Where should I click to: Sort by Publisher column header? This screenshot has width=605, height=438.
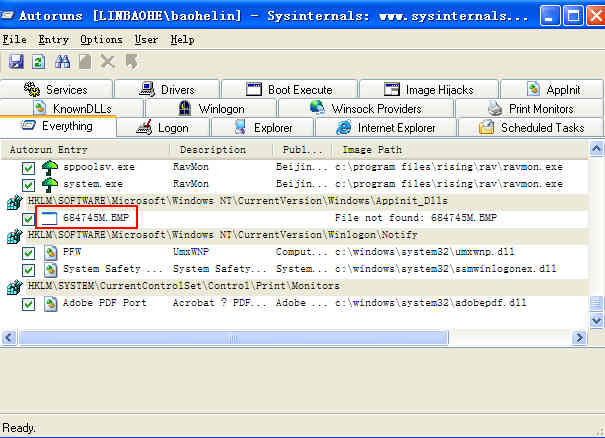pyautogui.click(x=302, y=150)
